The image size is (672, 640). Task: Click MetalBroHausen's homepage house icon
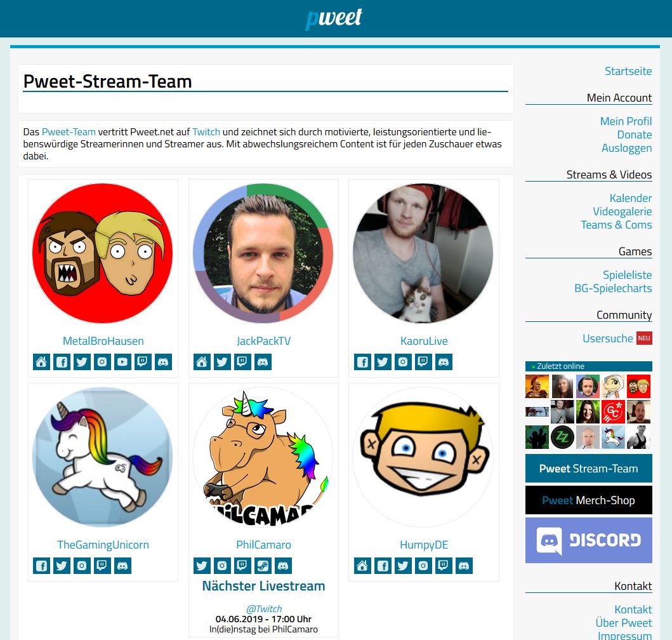click(42, 362)
